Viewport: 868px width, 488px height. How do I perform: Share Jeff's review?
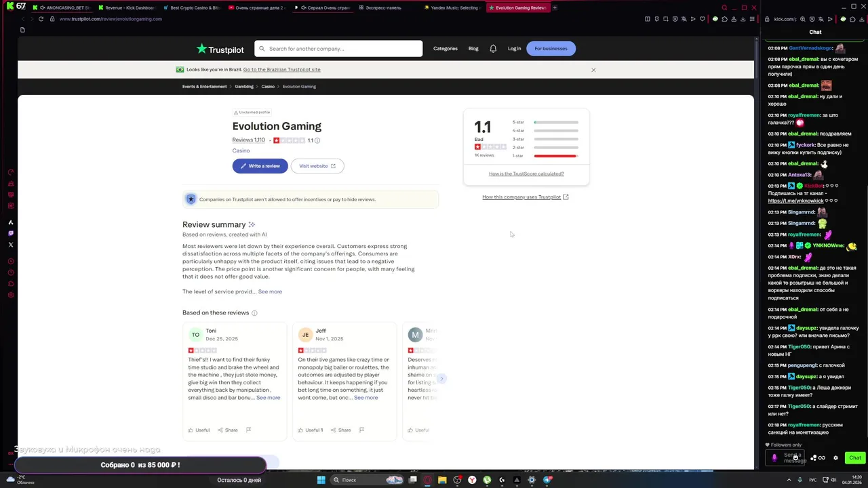[x=340, y=430]
